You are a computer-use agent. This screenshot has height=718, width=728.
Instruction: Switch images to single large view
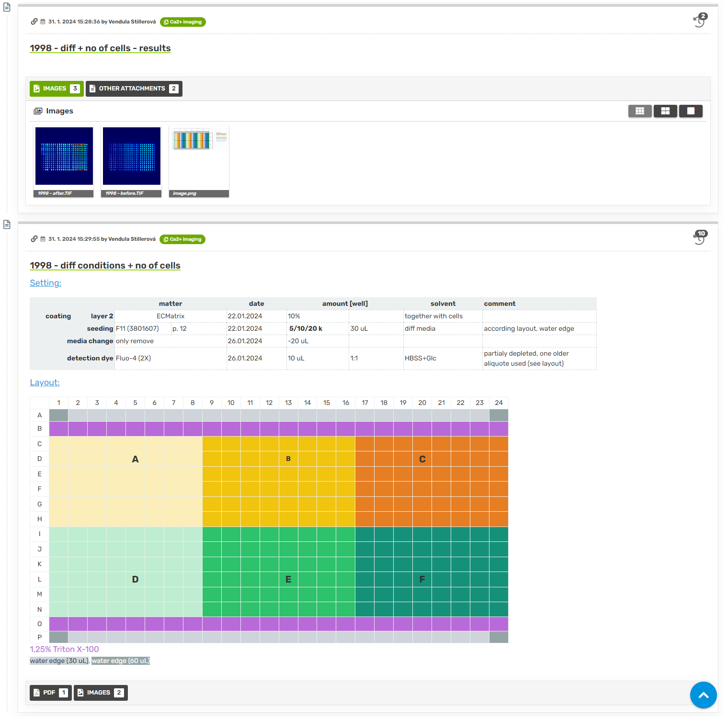(690, 111)
